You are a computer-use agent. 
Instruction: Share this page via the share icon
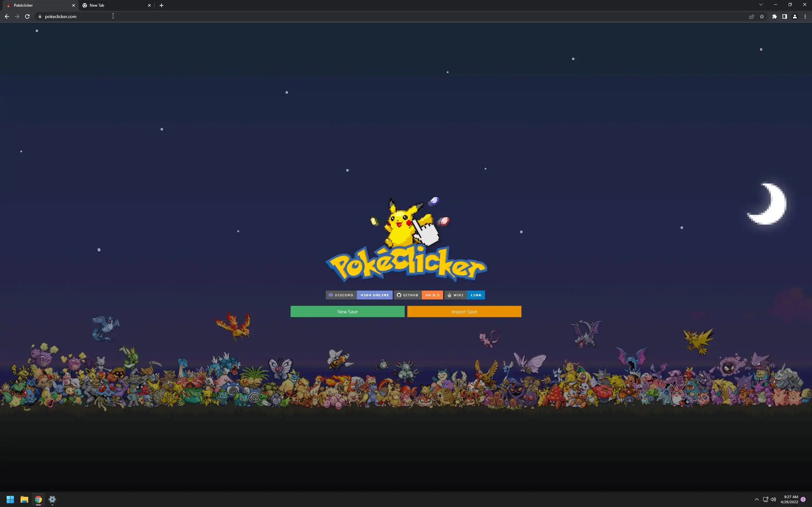tap(752, 16)
